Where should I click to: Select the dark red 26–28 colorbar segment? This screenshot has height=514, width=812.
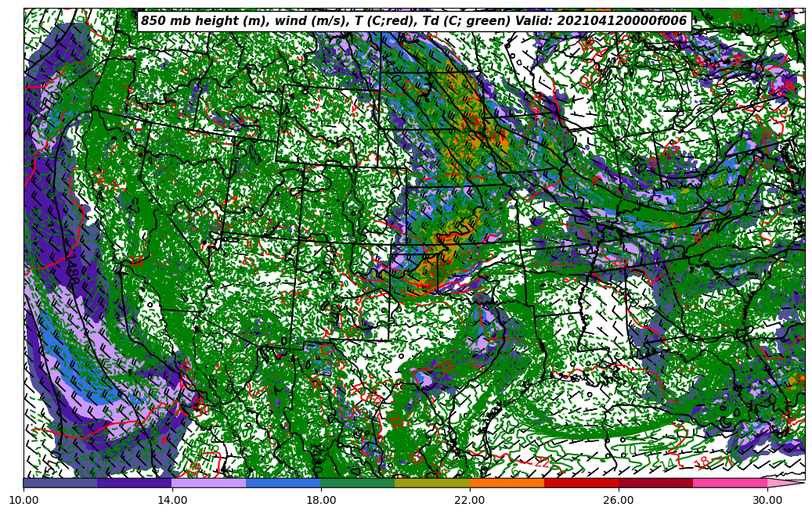tap(655, 483)
